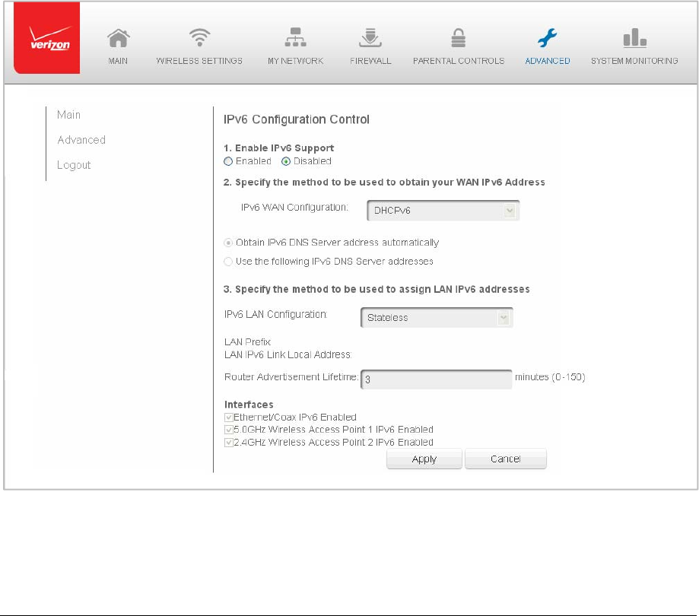Go to Advanced in the sidebar
The height and width of the screenshot is (616, 699).
click(x=81, y=140)
